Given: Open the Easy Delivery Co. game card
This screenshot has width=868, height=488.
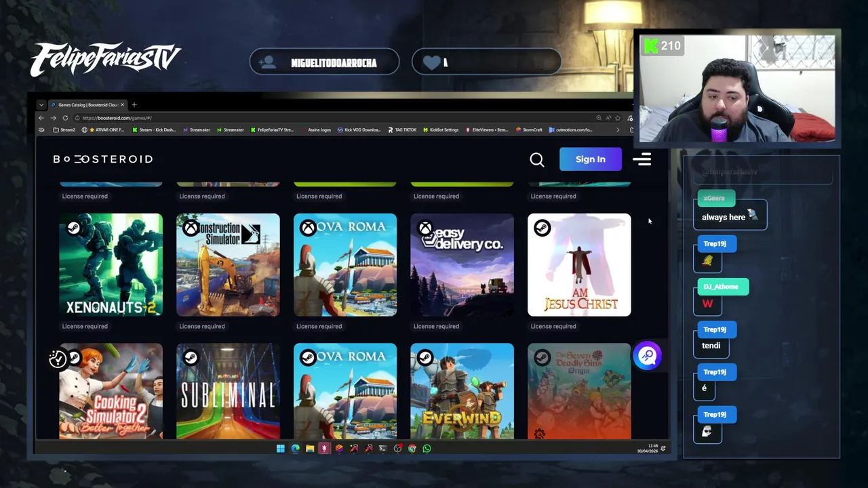Looking at the screenshot, I should [x=462, y=265].
